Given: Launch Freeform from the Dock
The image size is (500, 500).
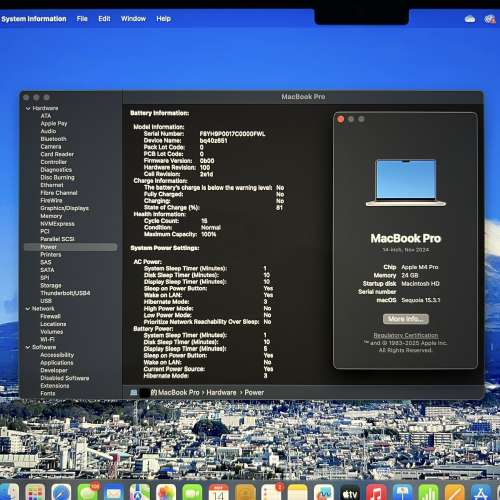Looking at the screenshot, I should pyautogui.click(x=323, y=492).
